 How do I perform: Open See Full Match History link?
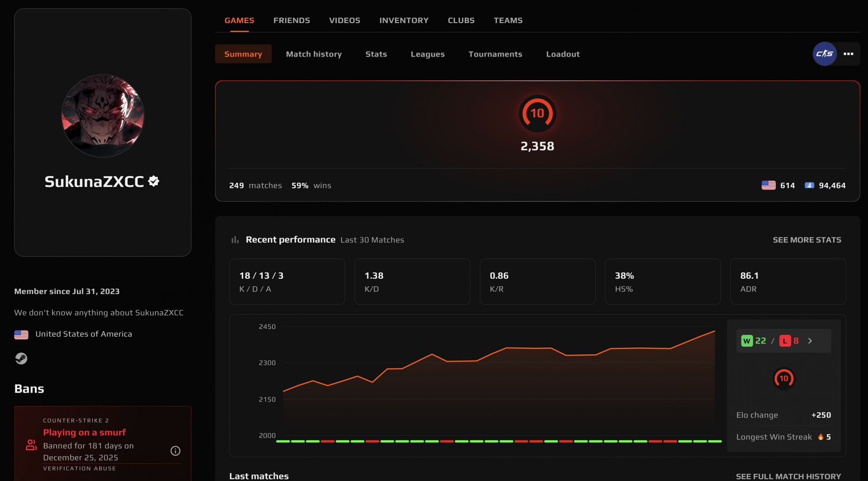788,476
